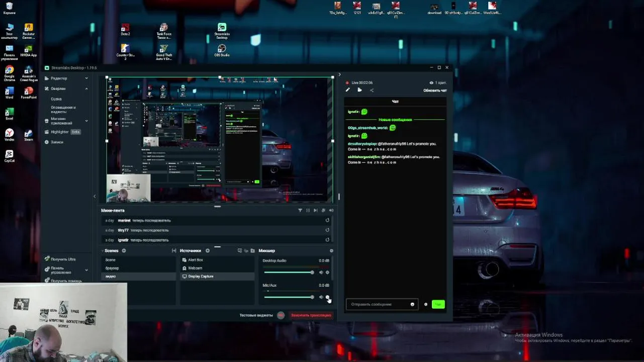Viewport: 644px width, 362px height.
Task: Open the Mic/Aux gear settings icon
Action: (327, 297)
